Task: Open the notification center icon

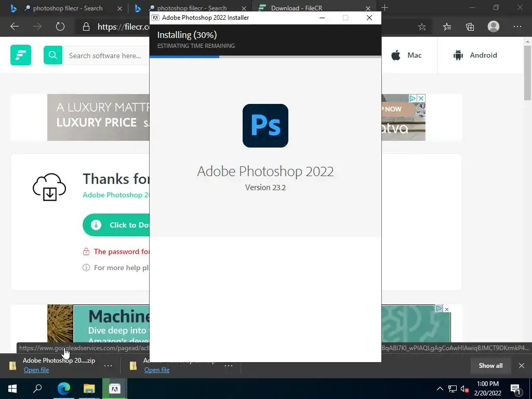Action: tap(516, 389)
